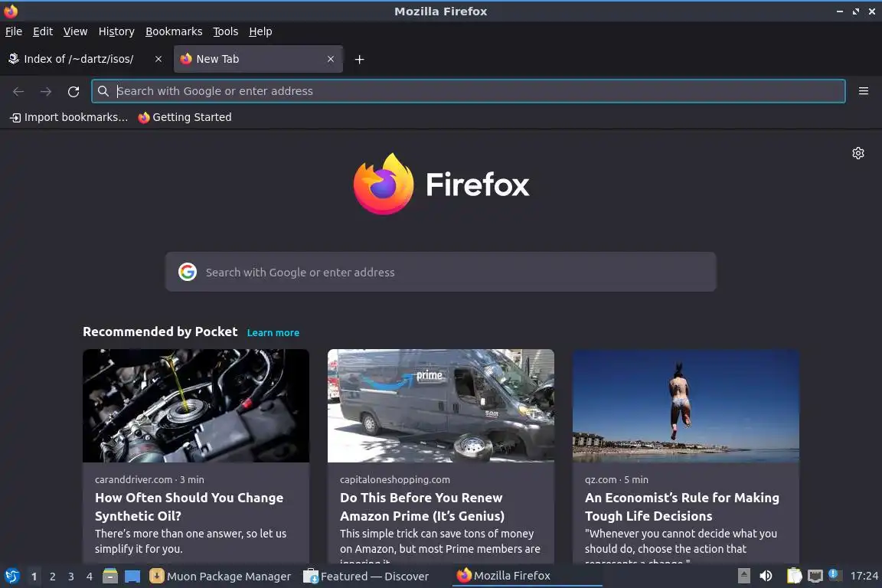Screen dimensions: 882x588
Task: Click the Recommended by Pocket heading
Action: 160,332
